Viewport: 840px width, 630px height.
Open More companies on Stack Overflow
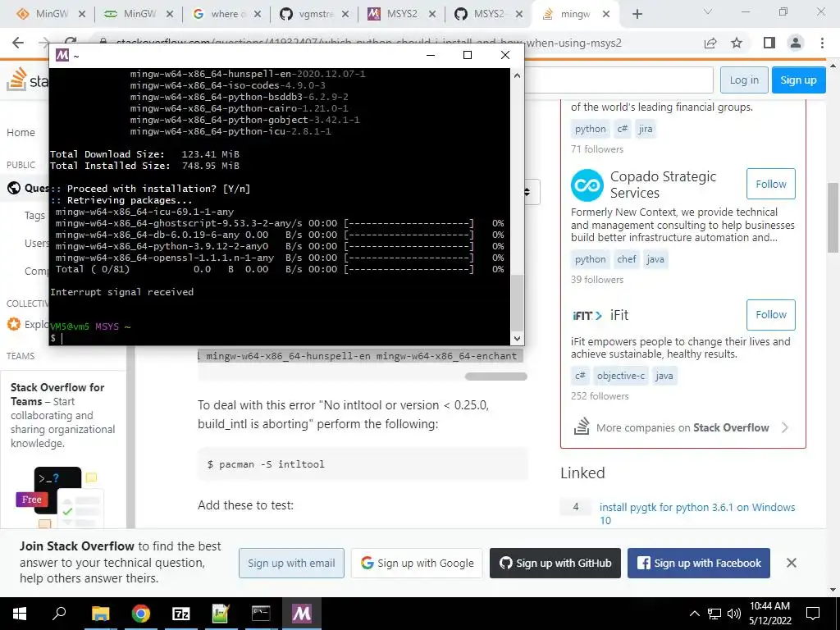coord(682,427)
